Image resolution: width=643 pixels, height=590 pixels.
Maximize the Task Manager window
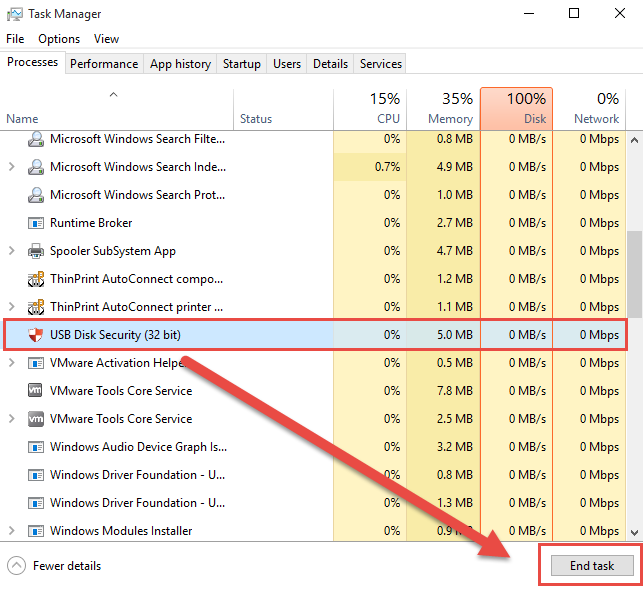[x=574, y=14]
